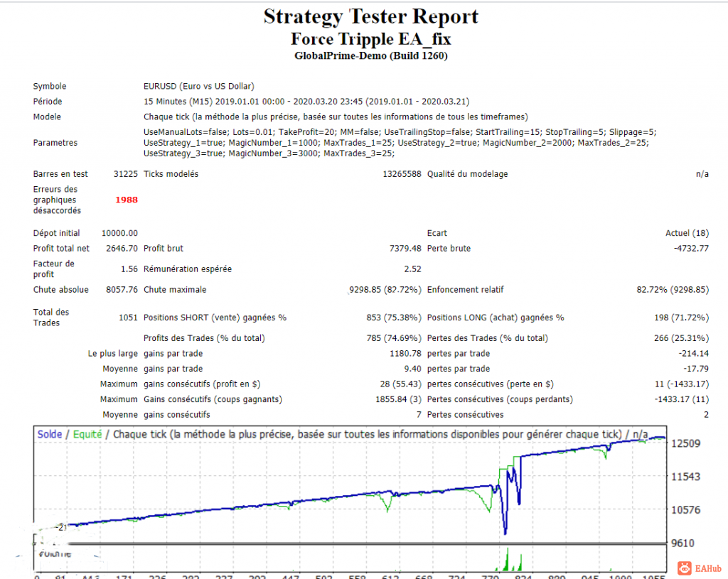This screenshot has width=728, height=579.
Task: Click the red 1988 chart errors value
Action: [x=127, y=200]
